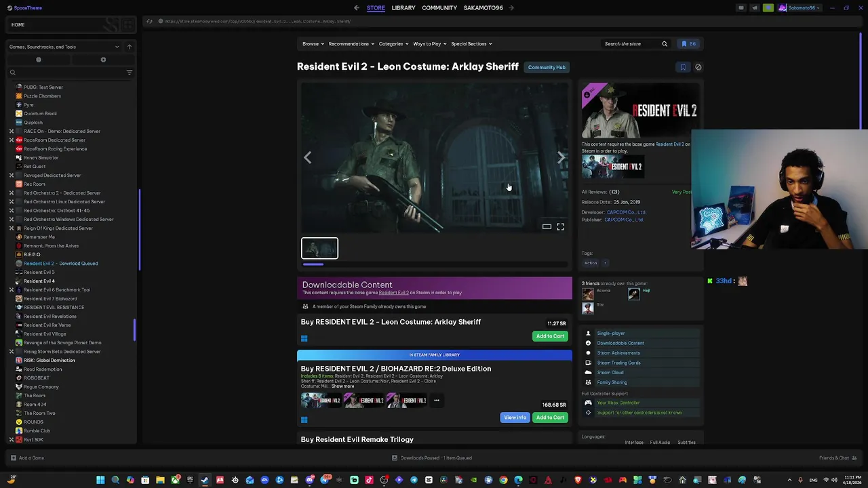Screen dimensions: 868x488
Task: Select Resident Evil Village in the library list
Action: 45,334
